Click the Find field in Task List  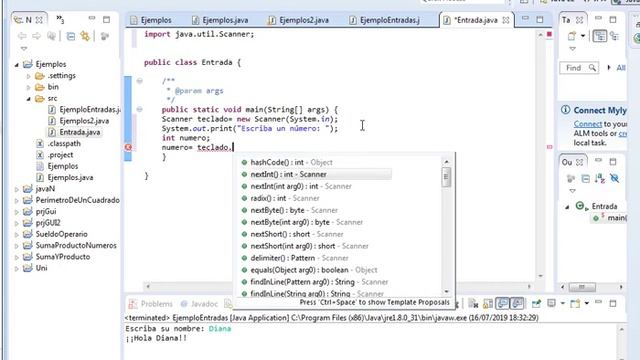click(x=579, y=68)
